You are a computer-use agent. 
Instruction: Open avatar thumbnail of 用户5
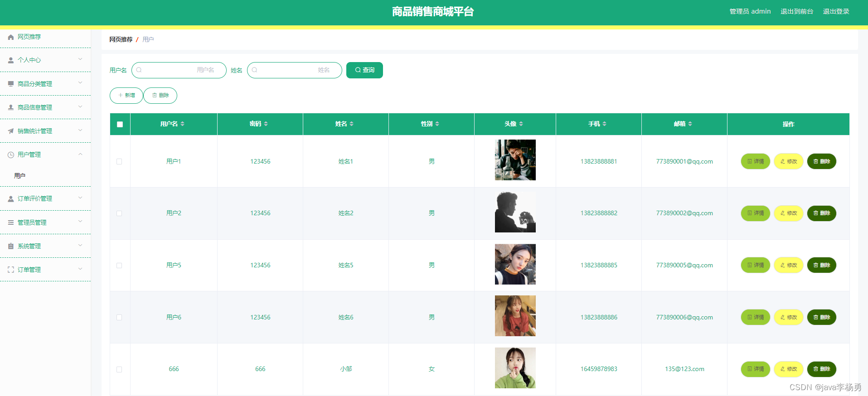click(515, 264)
